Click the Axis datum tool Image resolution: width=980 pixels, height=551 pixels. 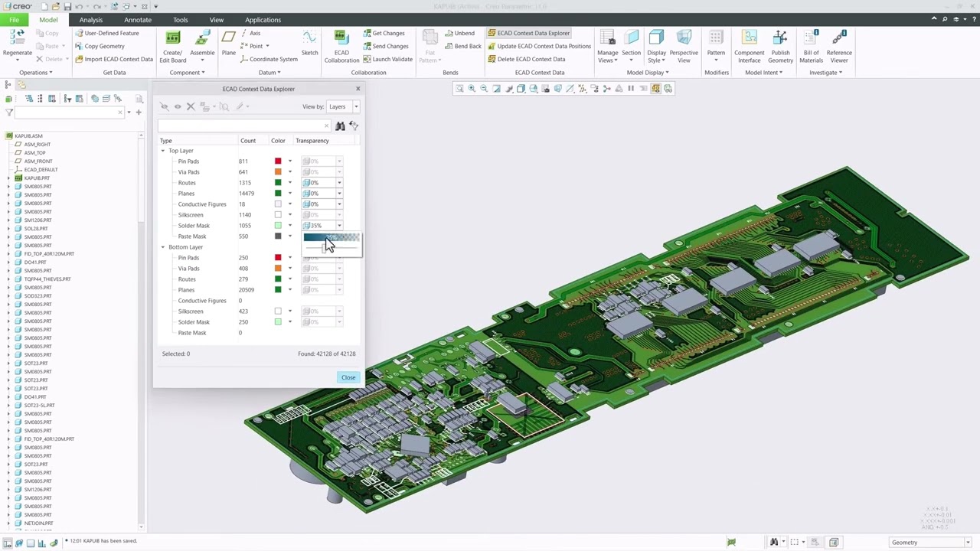(250, 33)
